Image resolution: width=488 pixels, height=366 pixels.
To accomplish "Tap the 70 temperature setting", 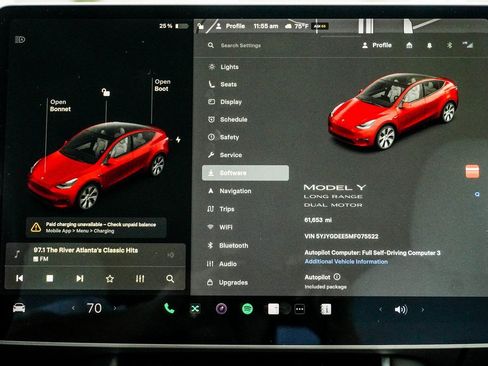I will [x=94, y=308].
